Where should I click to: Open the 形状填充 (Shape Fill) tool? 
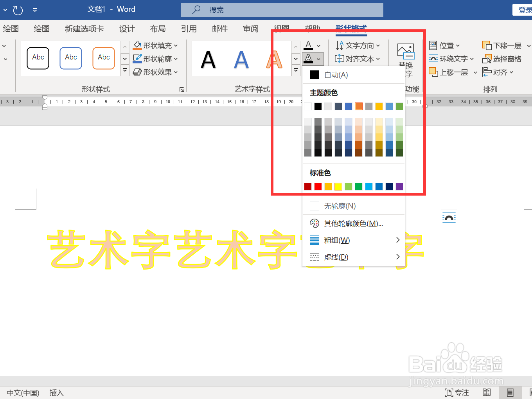(x=155, y=45)
